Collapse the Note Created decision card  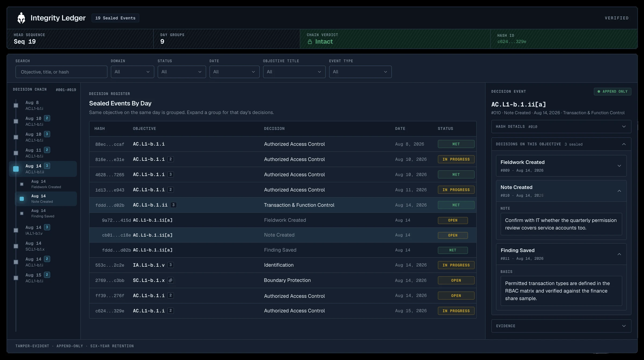[x=561, y=191]
